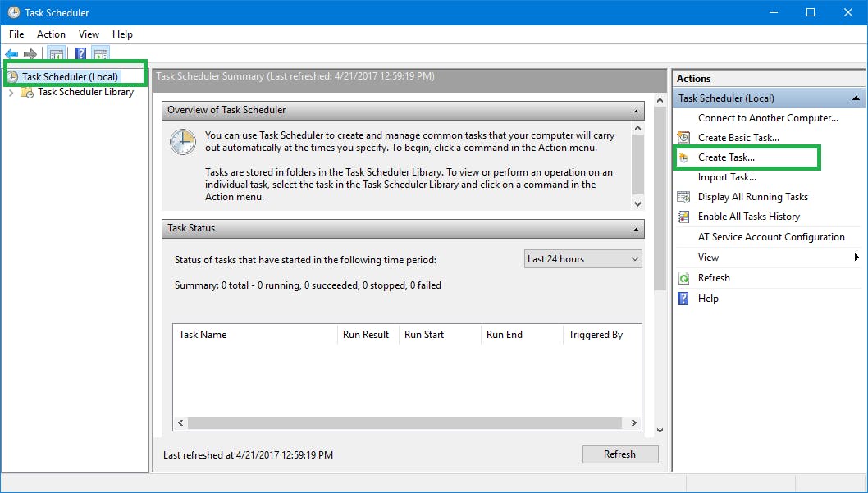The height and width of the screenshot is (493, 868).
Task: Click the Task Scheduler title bar clock icon
Action: tap(13, 12)
